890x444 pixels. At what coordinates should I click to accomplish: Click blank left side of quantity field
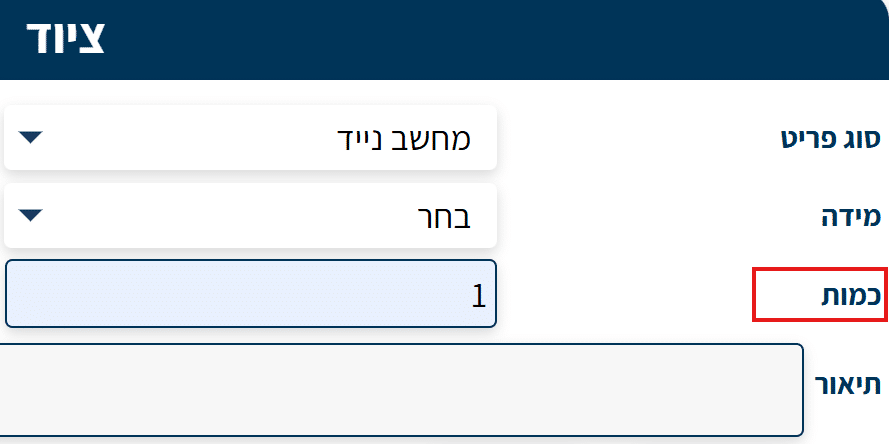100,293
